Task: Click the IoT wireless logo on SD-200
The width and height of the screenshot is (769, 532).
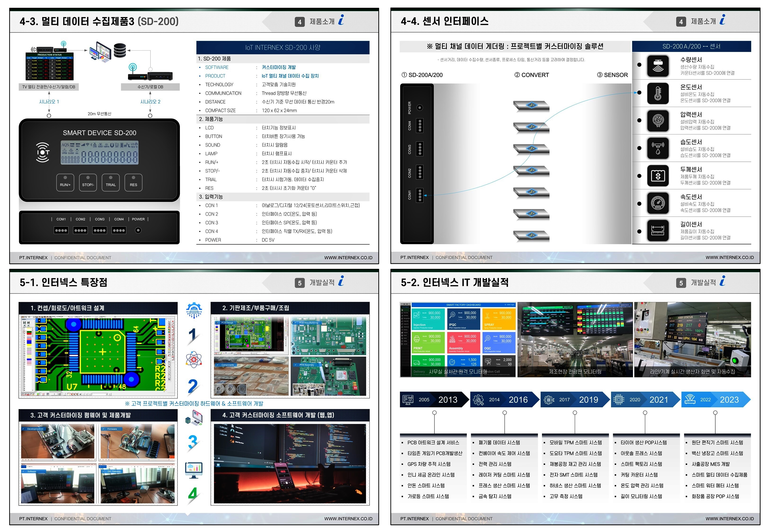Action: click(x=43, y=152)
